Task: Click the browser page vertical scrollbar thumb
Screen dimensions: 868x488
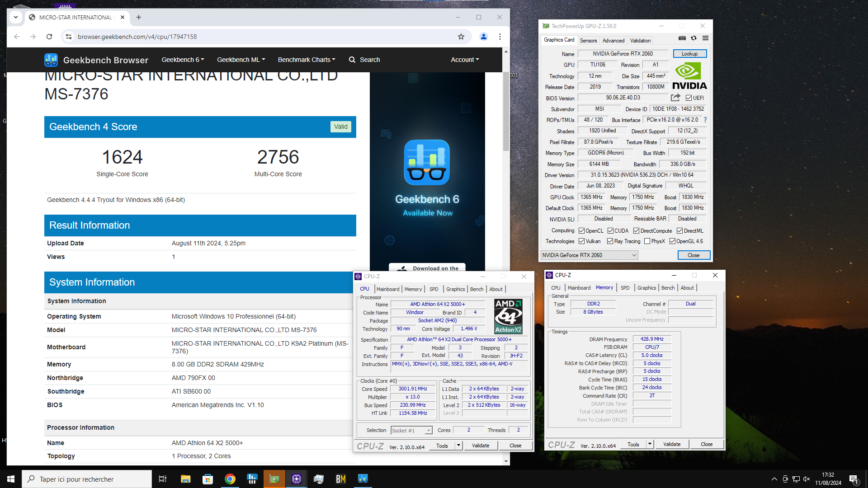Action: point(506,112)
